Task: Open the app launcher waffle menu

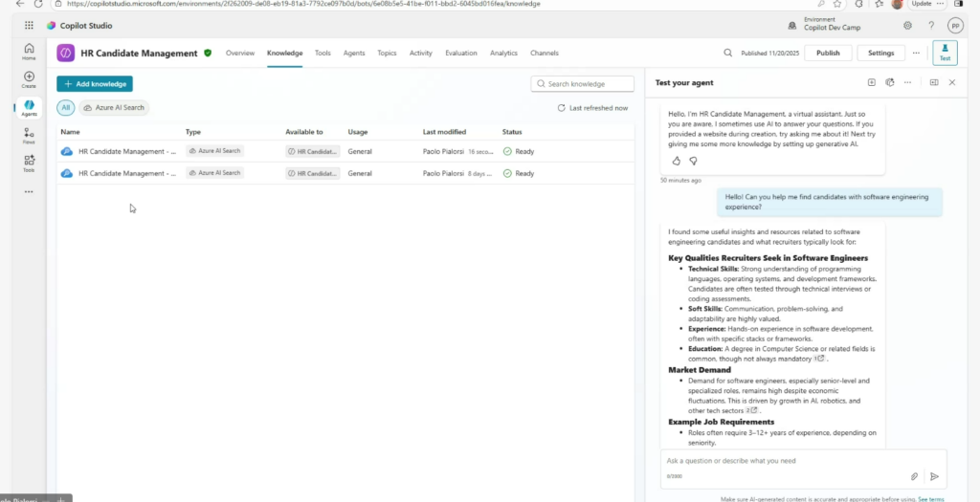Action: (x=29, y=26)
